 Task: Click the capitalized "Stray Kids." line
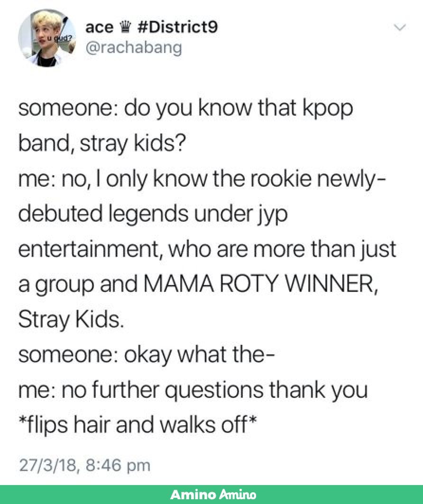(71, 320)
